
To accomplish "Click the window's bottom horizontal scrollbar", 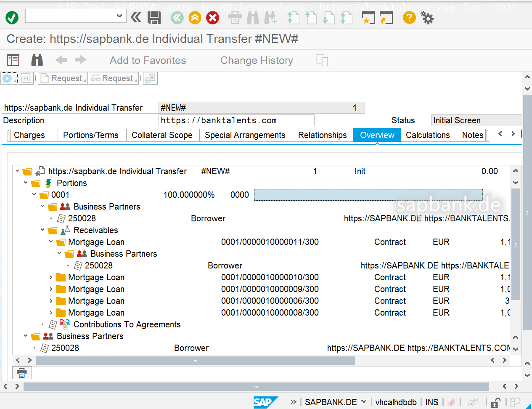I will (x=256, y=386).
